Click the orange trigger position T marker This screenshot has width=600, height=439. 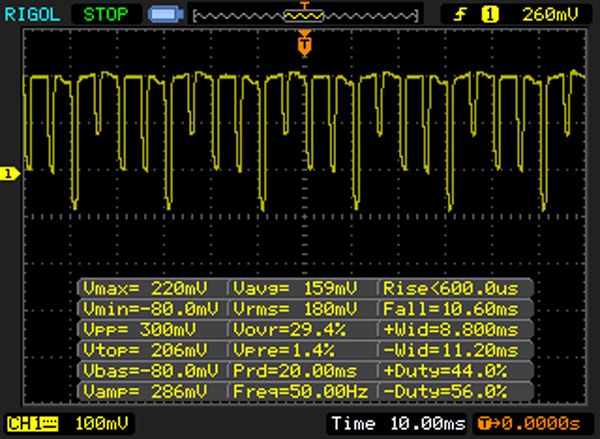click(305, 44)
